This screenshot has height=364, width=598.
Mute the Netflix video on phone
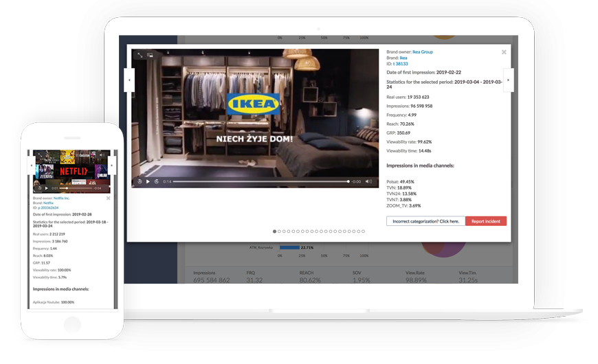pos(102,155)
